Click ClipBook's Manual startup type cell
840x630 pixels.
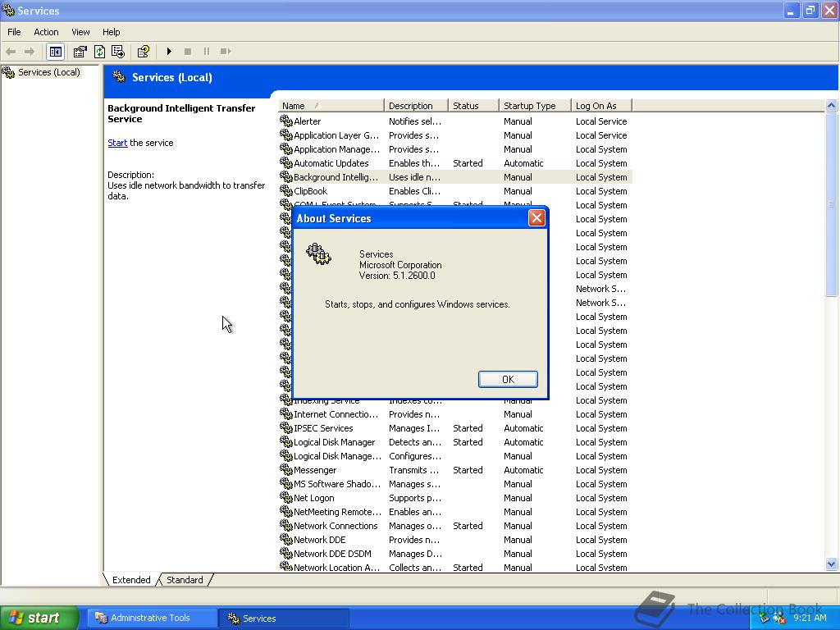pos(518,190)
